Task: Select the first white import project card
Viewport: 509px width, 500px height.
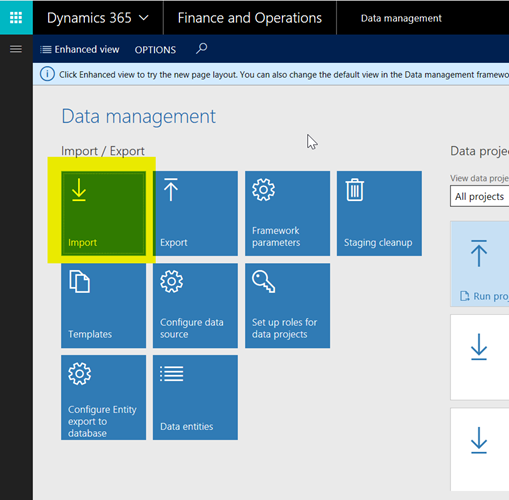Action: 480,357
